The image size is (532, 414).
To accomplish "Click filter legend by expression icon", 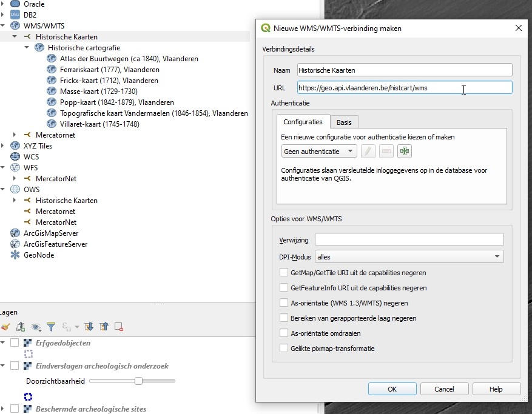I will tap(67, 327).
